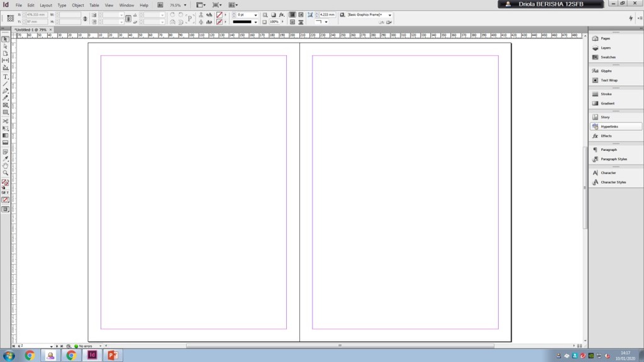This screenshot has height=362, width=644.
Task: Select the Eyedropper tool
Action: [x=6, y=158]
